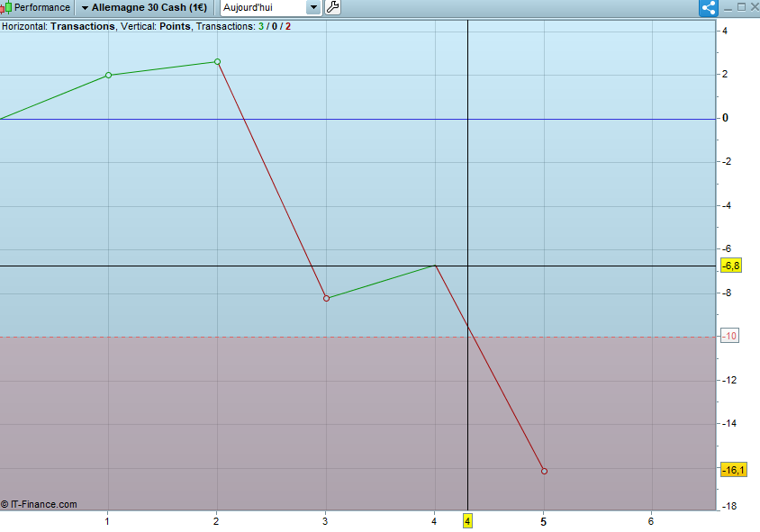This screenshot has width=760, height=532.
Task: Click the Performance candlestick icon
Action: (5, 8)
